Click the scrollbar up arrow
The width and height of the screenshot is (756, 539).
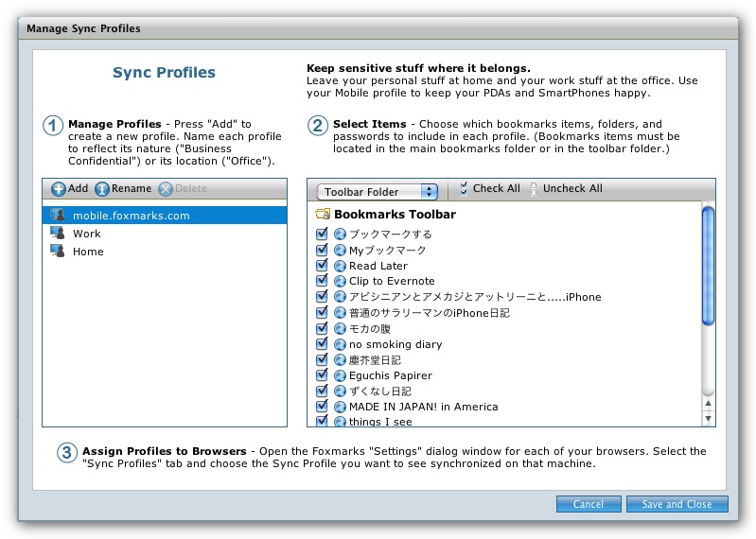708,403
